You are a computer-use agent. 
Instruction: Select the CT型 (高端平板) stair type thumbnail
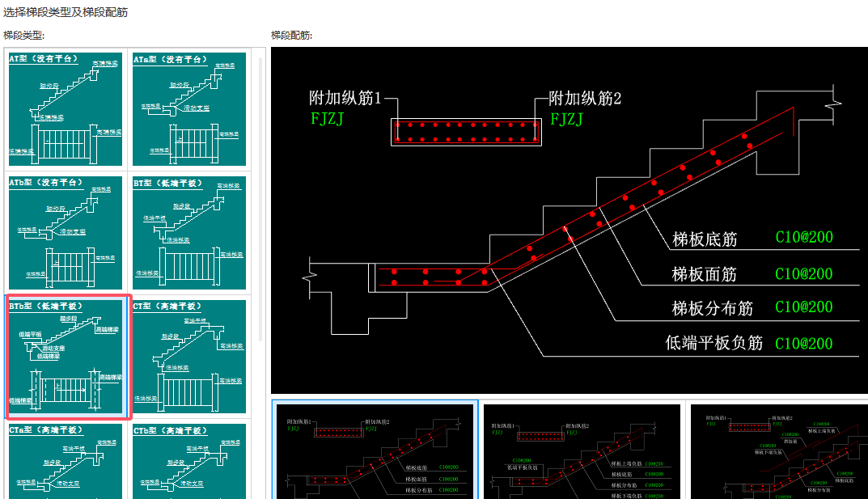(189, 357)
